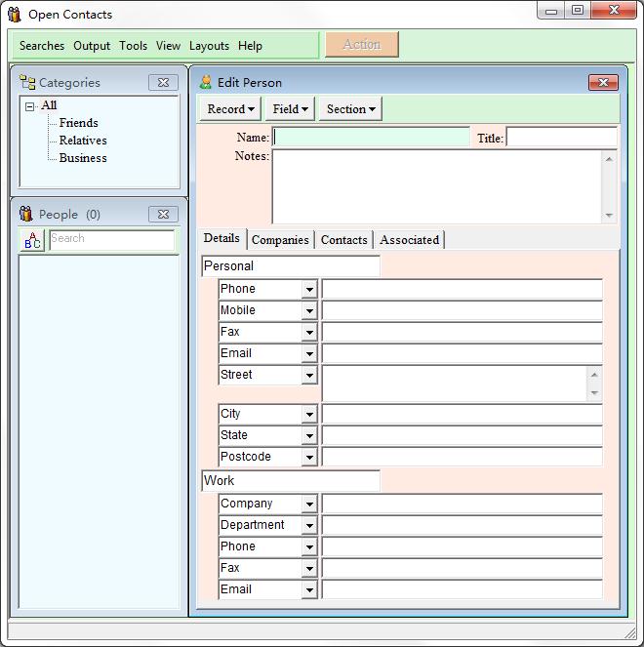Collapse the All category tree node
644x647 pixels.
pos(29,106)
